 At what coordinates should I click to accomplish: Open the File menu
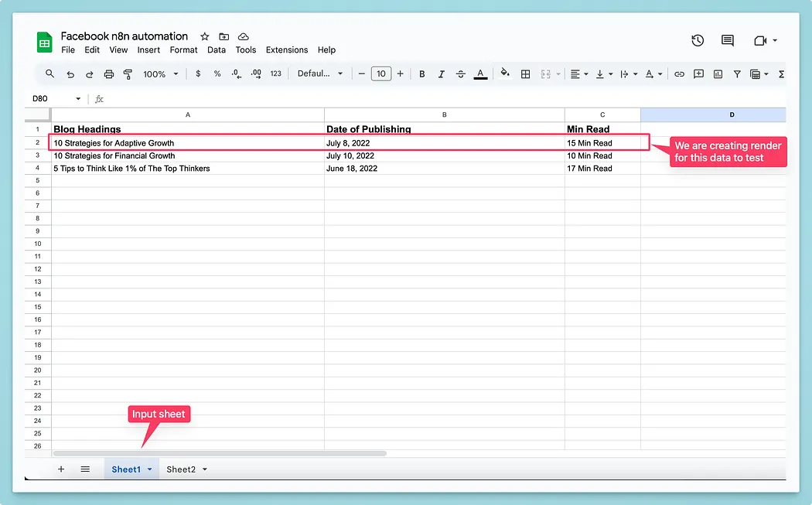coord(68,49)
